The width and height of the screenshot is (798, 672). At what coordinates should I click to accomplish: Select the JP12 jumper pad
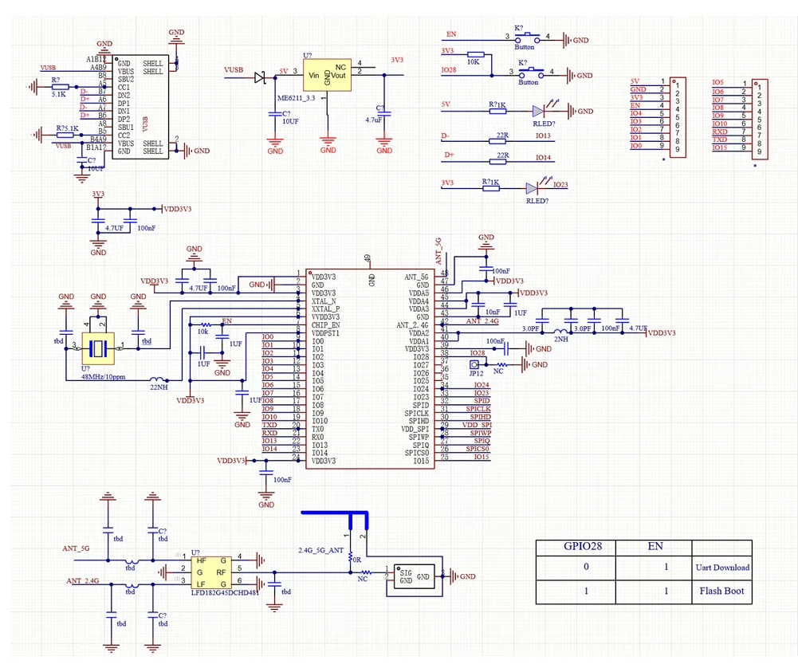coord(474,364)
